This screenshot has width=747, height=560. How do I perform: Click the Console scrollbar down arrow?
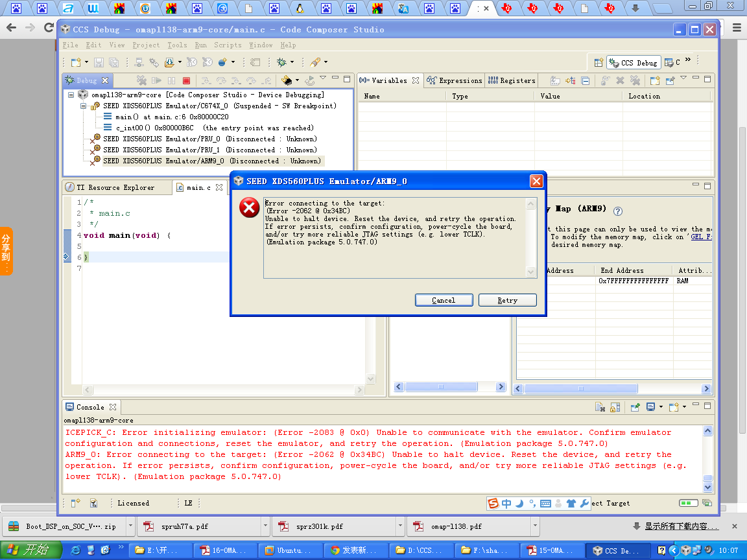click(x=707, y=487)
